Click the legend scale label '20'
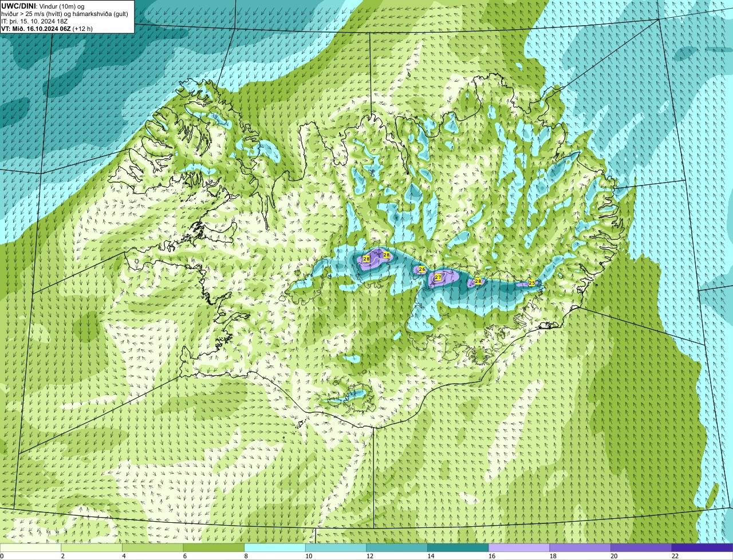The height and width of the screenshot is (560, 733). (x=614, y=556)
